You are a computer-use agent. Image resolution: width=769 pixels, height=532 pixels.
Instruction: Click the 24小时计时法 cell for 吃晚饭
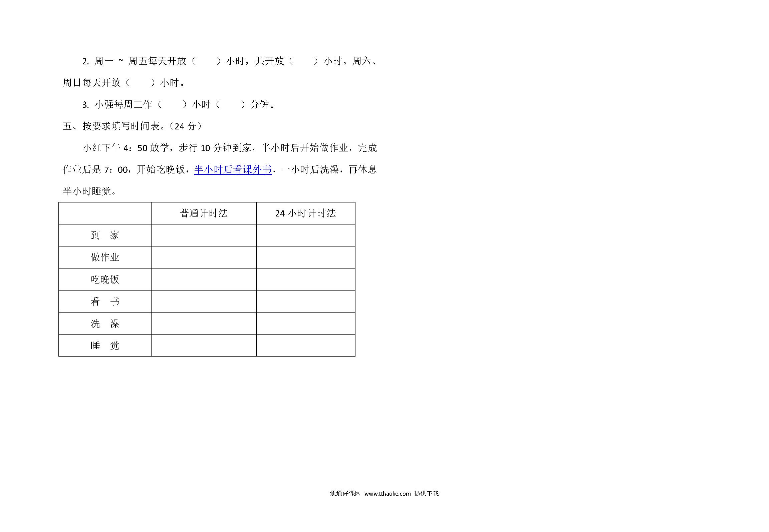[x=305, y=279]
